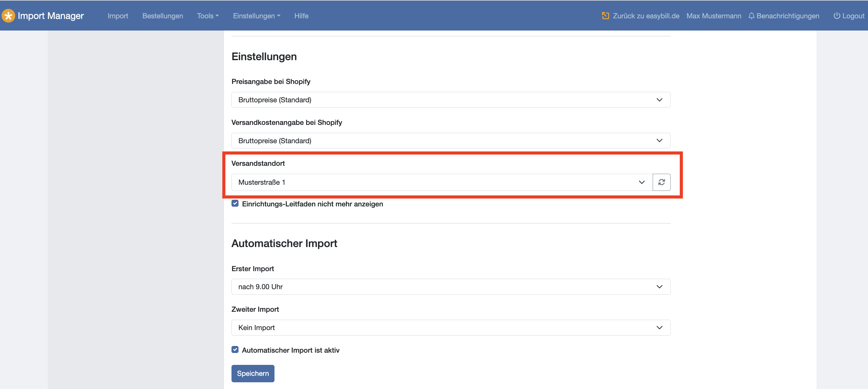This screenshot has width=868, height=389.
Task: Click the Zurück zu easybill.de link
Action: point(646,16)
